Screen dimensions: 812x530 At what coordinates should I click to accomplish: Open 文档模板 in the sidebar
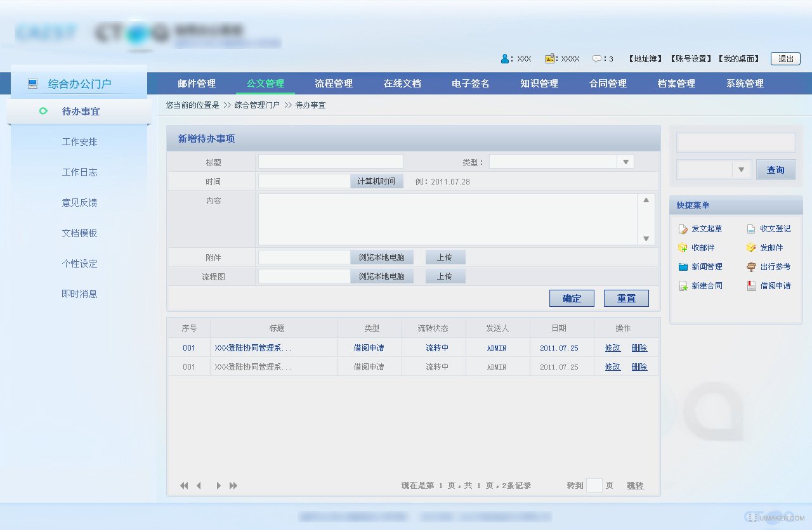pyautogui.click(x=79, y=233)
